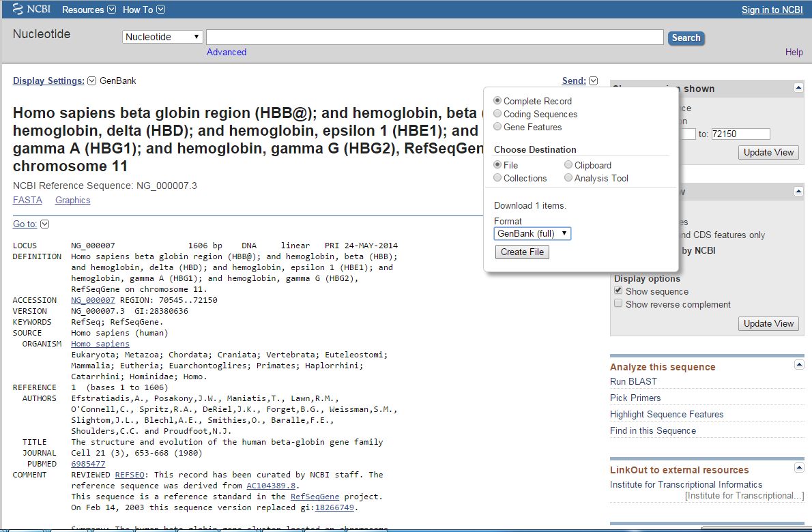Open Display Settings options
Screen dimensions: 812x532
(48, 80)
